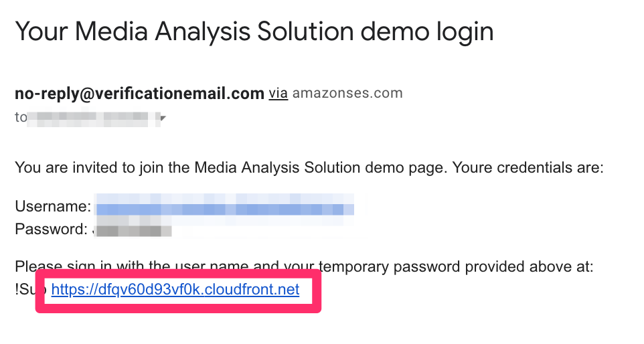Screen dimensions: 644x344
Task: Click the "!Su" text before the link
Action: 25,290
